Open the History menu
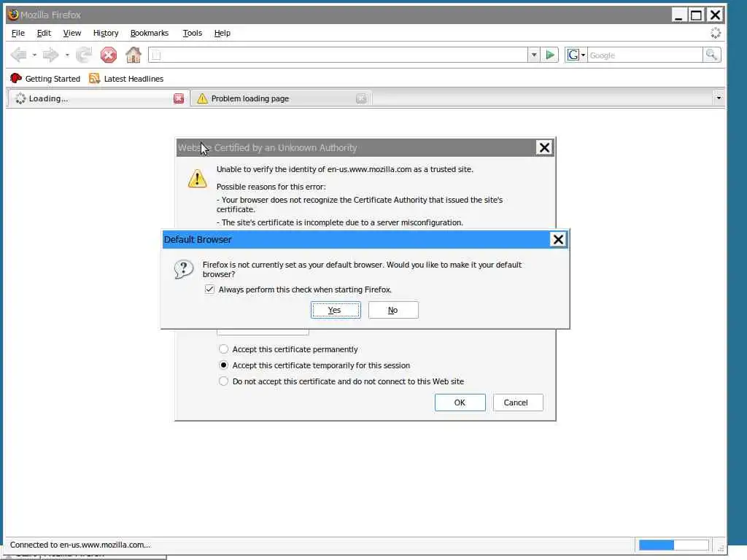The width and height of the screenshot is (747, 560). (x=106, y=33)
